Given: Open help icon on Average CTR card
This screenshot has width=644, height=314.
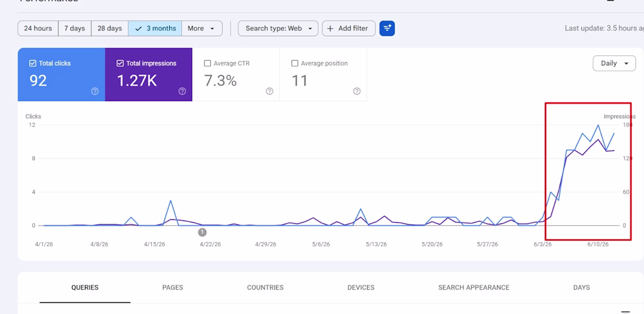Looking at the screenshot, I should pyautogui.click(x=269, y=91).
